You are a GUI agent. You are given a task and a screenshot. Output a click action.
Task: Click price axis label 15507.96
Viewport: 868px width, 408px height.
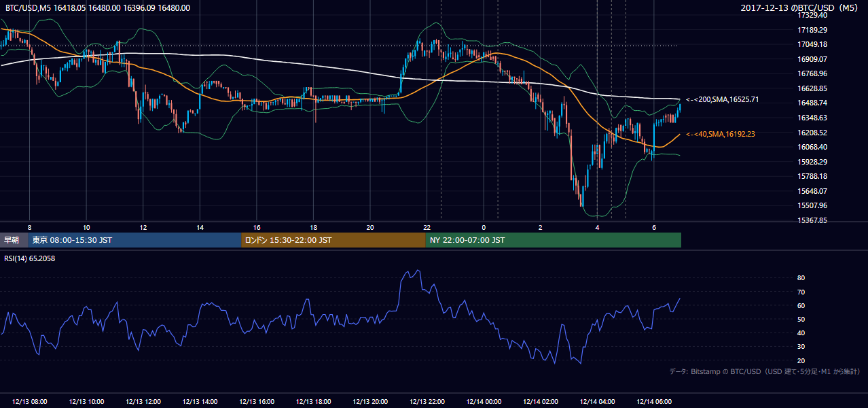pos(812,205)
